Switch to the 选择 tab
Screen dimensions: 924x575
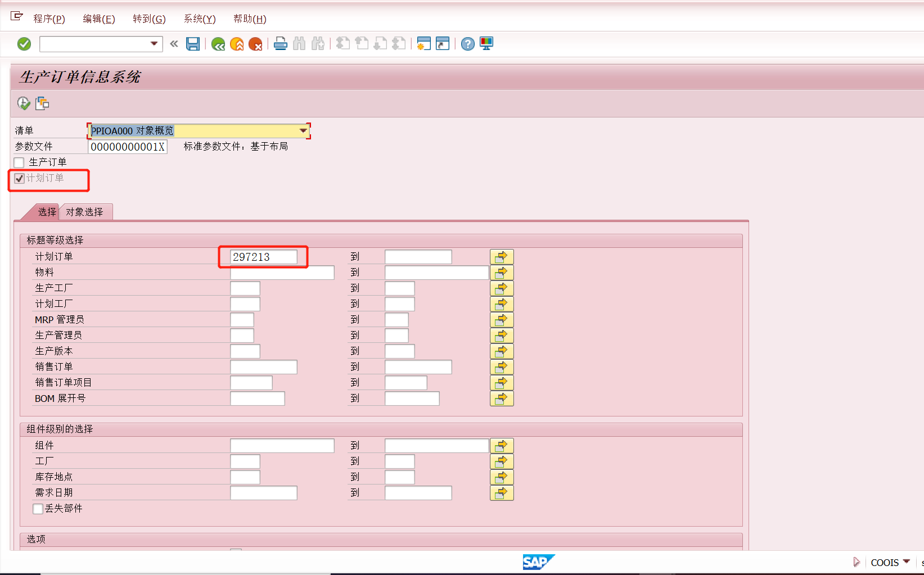click(x=47, y=212)
